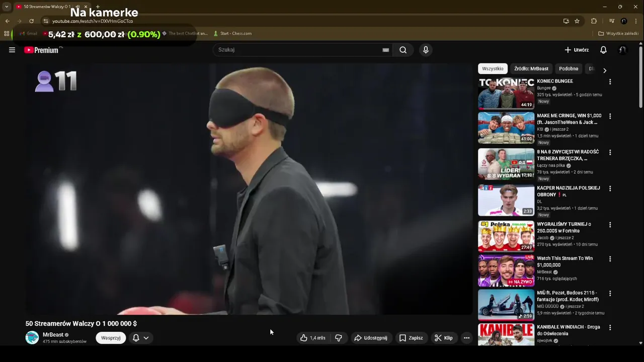Open the browser extensions puzzle icon

click(x=594, y=21)
